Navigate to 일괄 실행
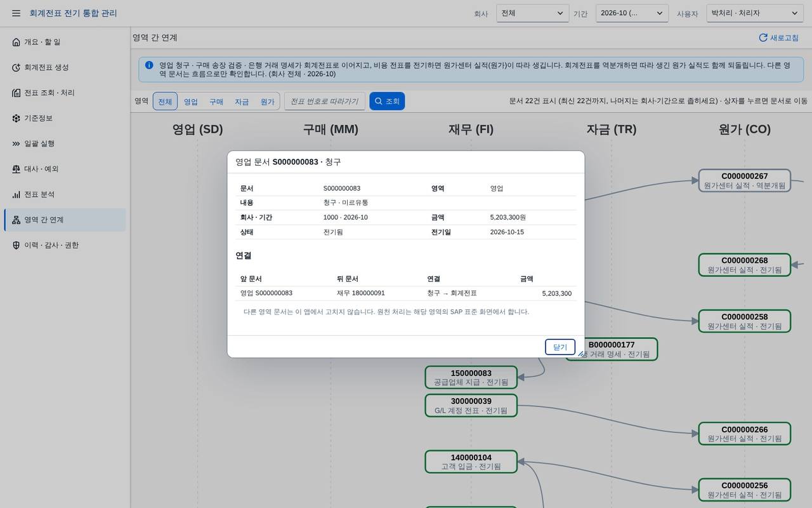 65,144
